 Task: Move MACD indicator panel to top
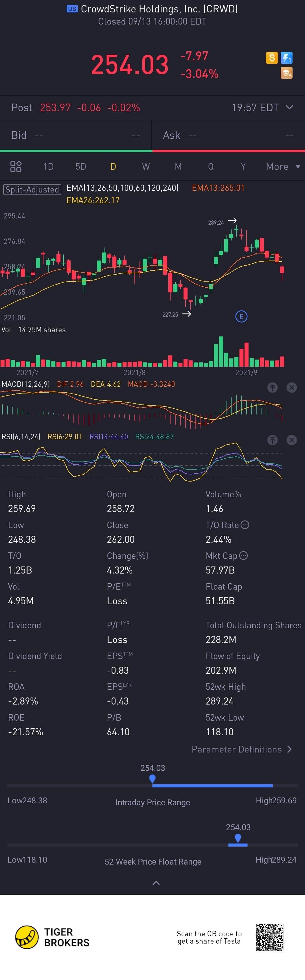click(272, 387)
